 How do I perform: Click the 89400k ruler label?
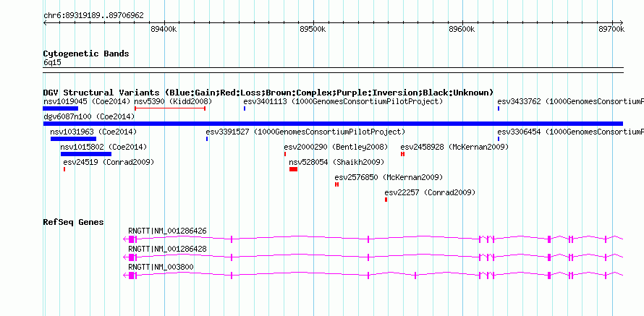coord(164,29)
